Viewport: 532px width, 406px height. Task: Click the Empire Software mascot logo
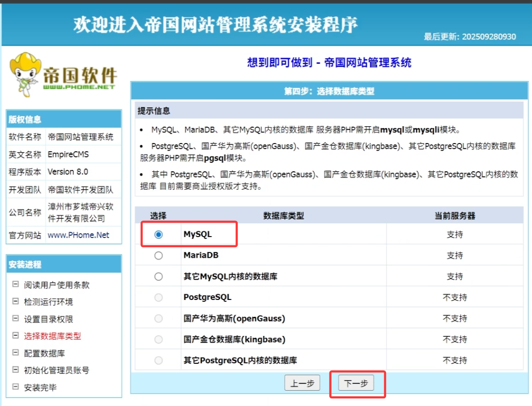click(63, 74)
